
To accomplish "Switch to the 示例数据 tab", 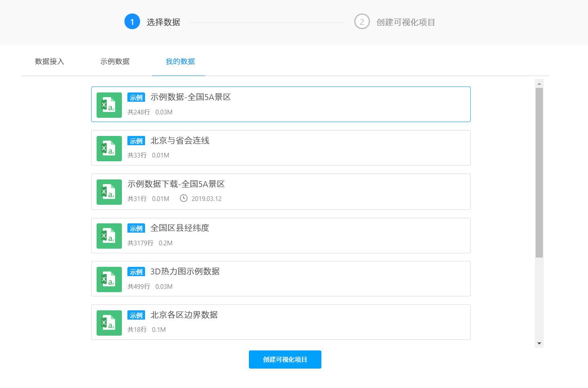I will click(115, 61).
